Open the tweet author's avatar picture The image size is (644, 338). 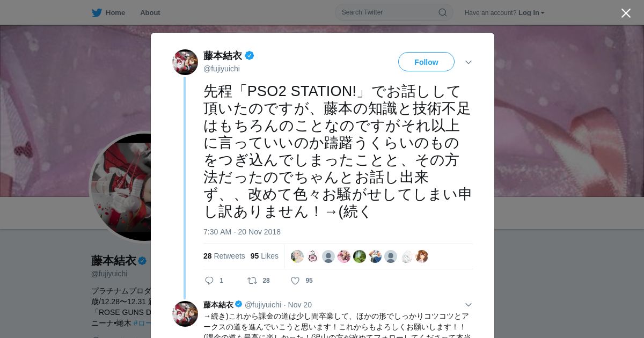point(185,62)
